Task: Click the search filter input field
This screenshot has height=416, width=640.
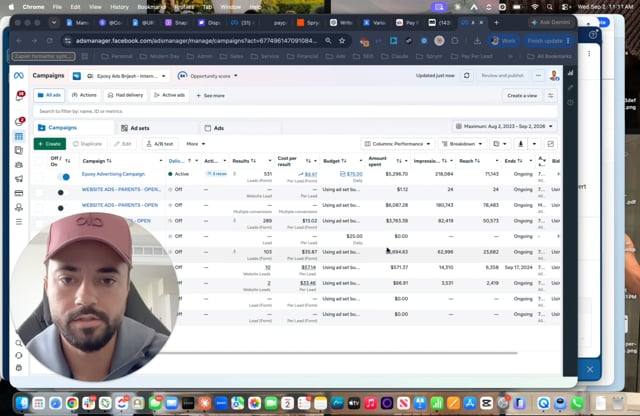Action: [x=296, y=111]
